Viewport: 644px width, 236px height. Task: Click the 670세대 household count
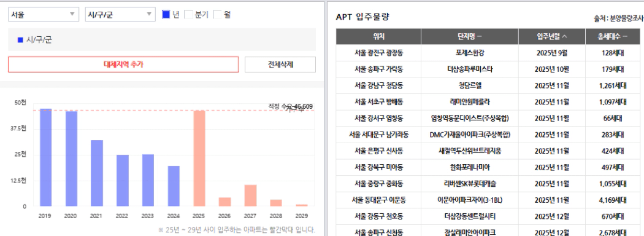coord(613,216)
